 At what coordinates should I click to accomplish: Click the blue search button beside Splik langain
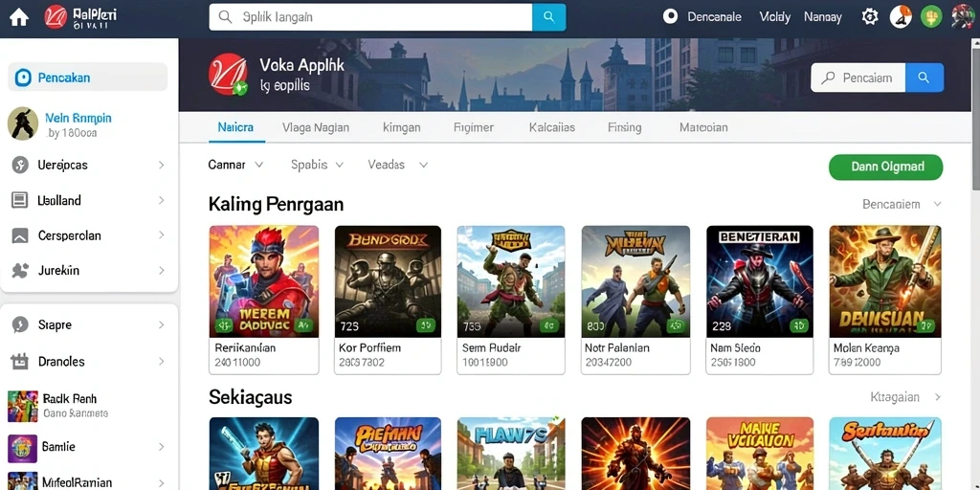(548, 17)
